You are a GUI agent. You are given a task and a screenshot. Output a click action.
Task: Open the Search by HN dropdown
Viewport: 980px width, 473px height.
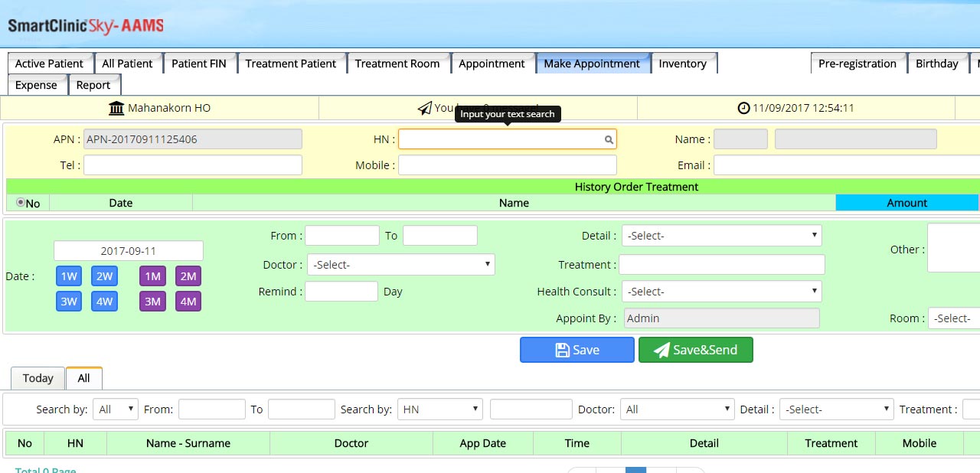(x=439, y=409)
